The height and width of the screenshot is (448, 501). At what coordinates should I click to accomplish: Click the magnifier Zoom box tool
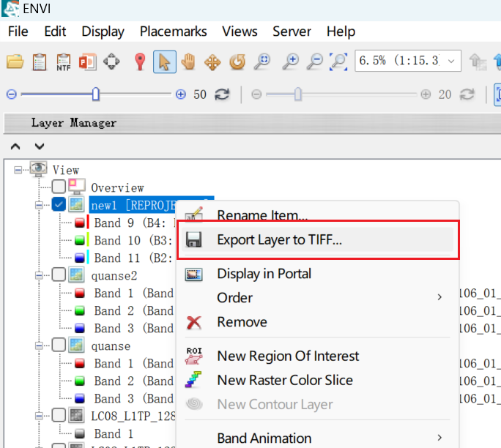(x=262, y=61)
